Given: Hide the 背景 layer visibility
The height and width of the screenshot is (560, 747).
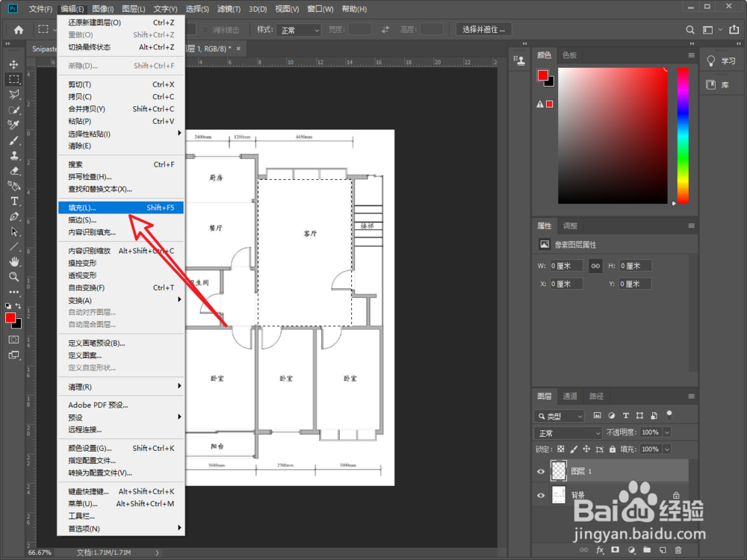Looking at the screenshot, I should click(x=542, y=495).
